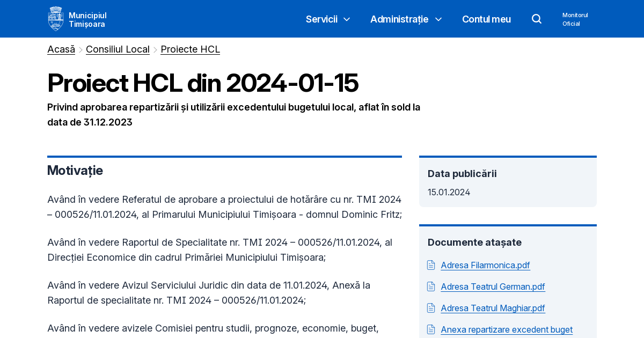The image size is (644, 338).
Task: Expand the Servicii dropdown chevron
Action: point(346,19)
